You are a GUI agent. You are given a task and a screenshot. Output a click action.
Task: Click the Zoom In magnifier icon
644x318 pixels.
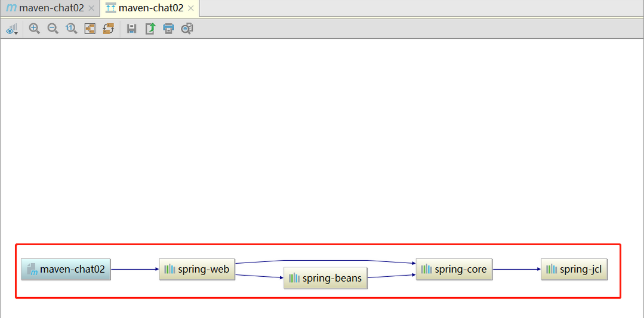coord(35,29)
